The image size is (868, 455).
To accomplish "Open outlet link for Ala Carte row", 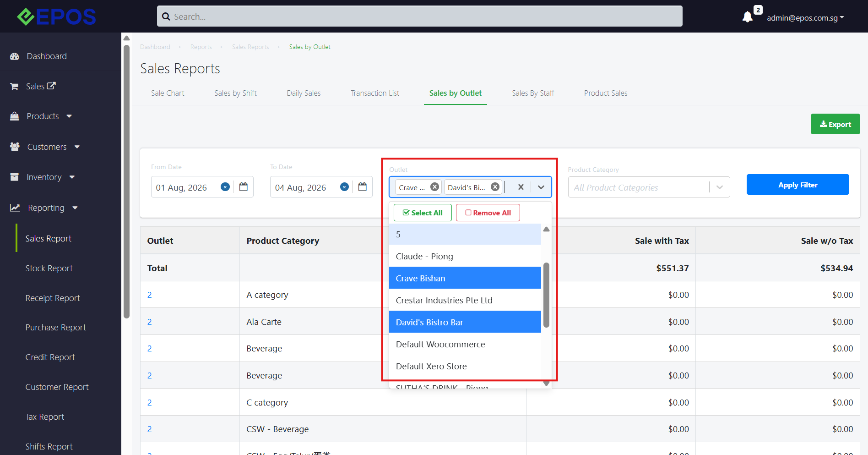I will pyautogui.click(x=149, y=322).
